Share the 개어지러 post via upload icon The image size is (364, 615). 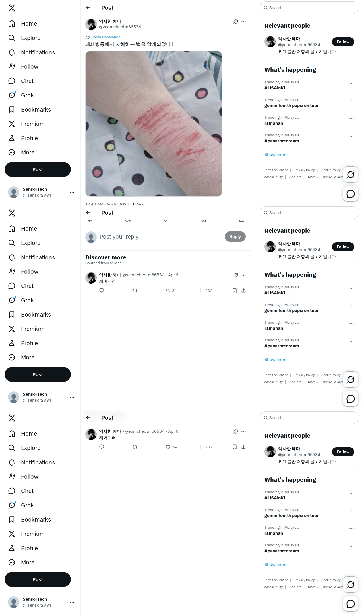click(243, 291)
